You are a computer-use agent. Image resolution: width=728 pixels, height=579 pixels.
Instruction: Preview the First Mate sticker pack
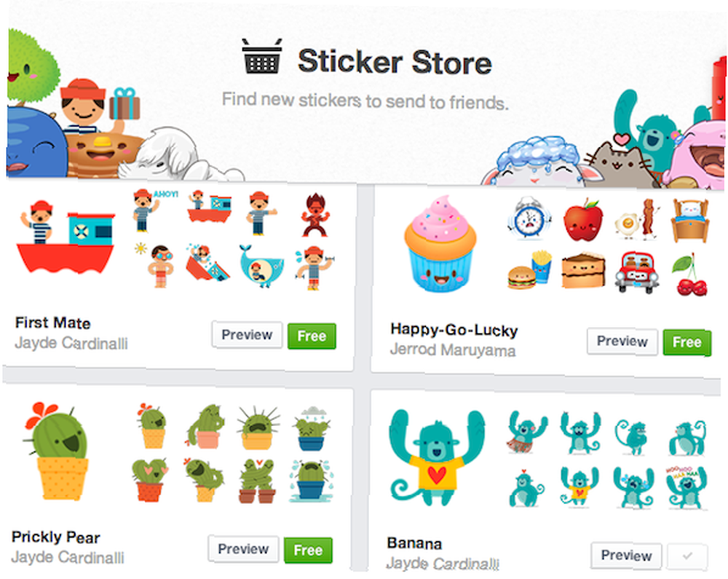[x=247, y=335]
